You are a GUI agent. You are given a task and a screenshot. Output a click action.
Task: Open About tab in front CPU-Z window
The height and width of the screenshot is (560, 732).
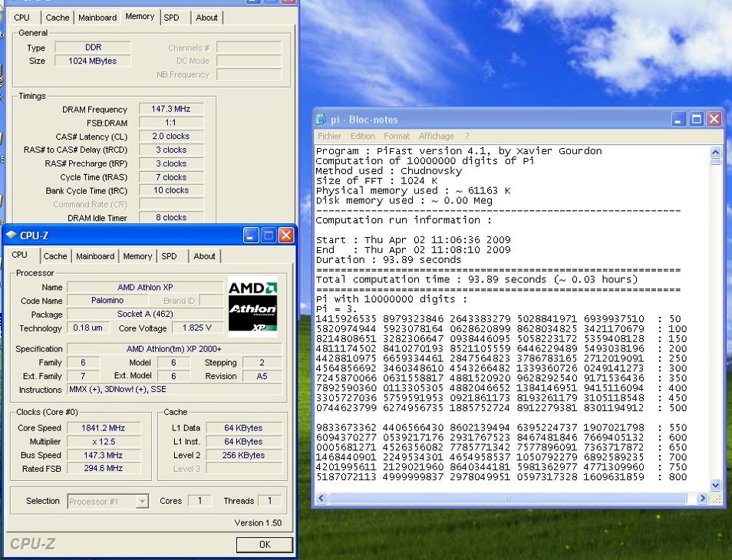[x=204, y=256]
